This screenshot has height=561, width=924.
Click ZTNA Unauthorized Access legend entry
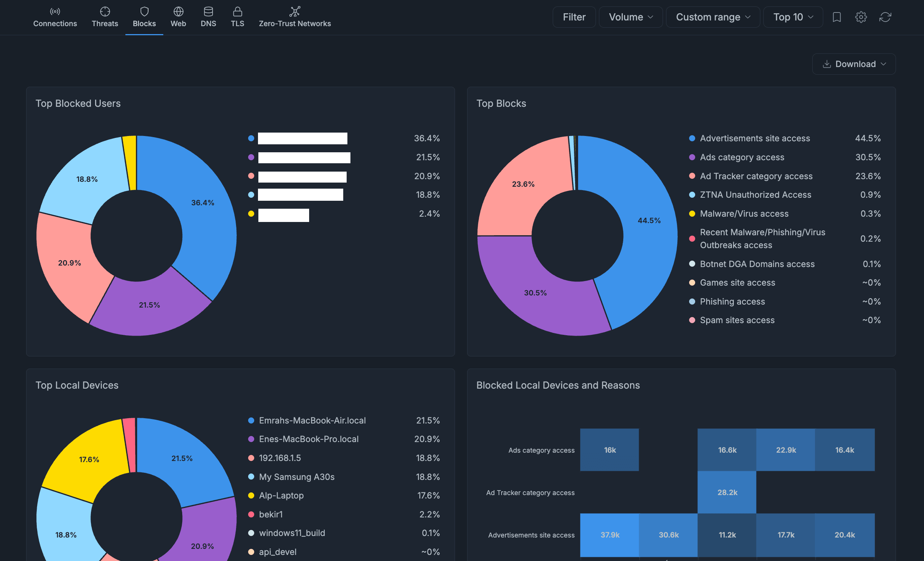pos(755,195)
